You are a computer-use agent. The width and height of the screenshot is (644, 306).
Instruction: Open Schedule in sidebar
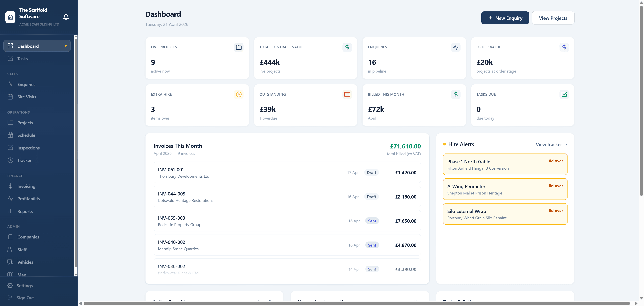(37, 135)
